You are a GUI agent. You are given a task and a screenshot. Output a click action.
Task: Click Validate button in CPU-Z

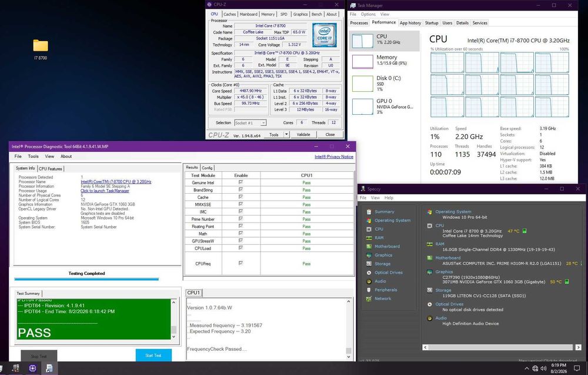303,134
